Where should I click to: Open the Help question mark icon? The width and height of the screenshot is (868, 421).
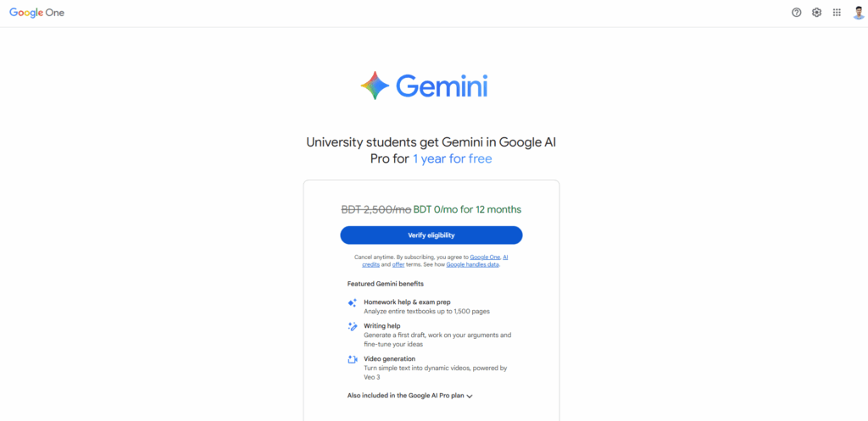(x=796, y=13)
